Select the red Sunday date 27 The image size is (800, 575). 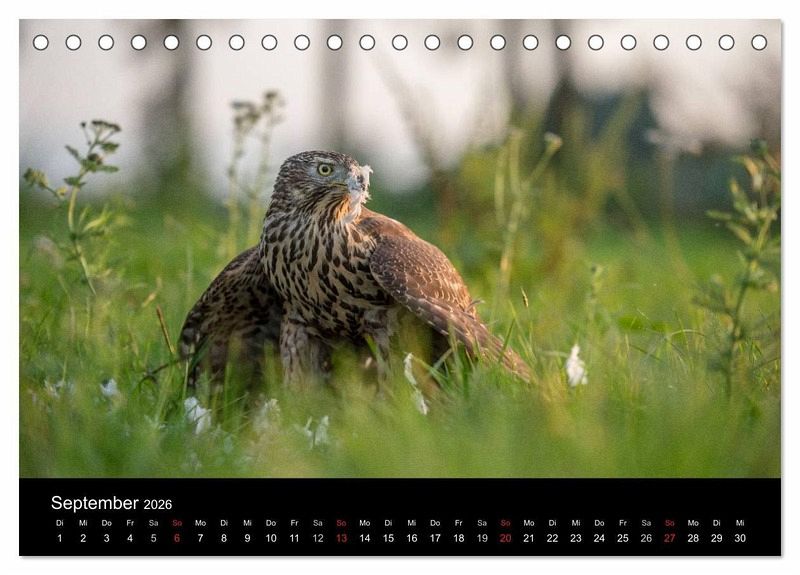coord(669,538)
